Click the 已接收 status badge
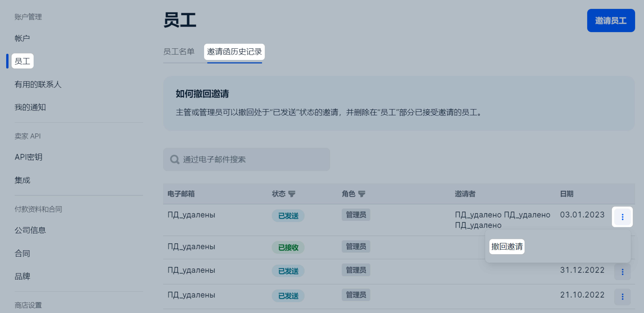The height and width of the screenshot is (313, 644). pos(288,247)
